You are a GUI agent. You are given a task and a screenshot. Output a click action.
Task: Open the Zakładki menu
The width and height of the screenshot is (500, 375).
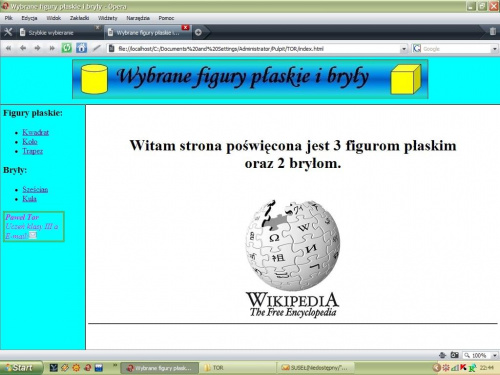pyautogui.click(x=79, y=18)
